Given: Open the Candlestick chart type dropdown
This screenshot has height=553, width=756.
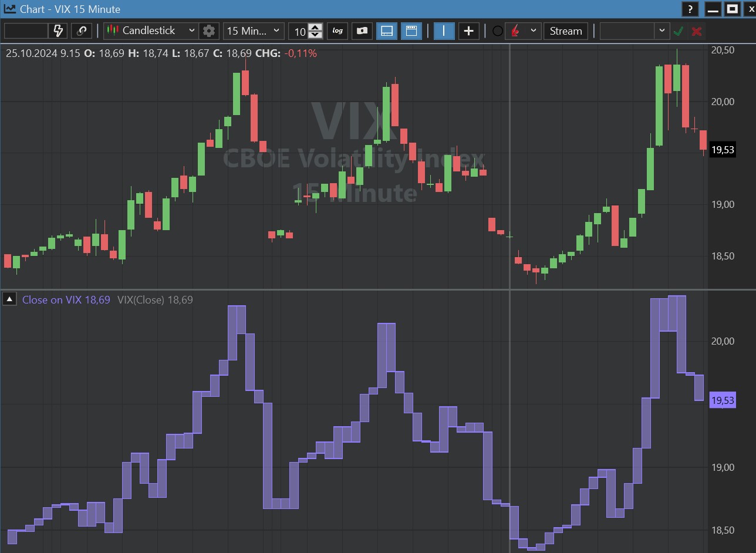Looking at the screenshot, I should (151, 31).
